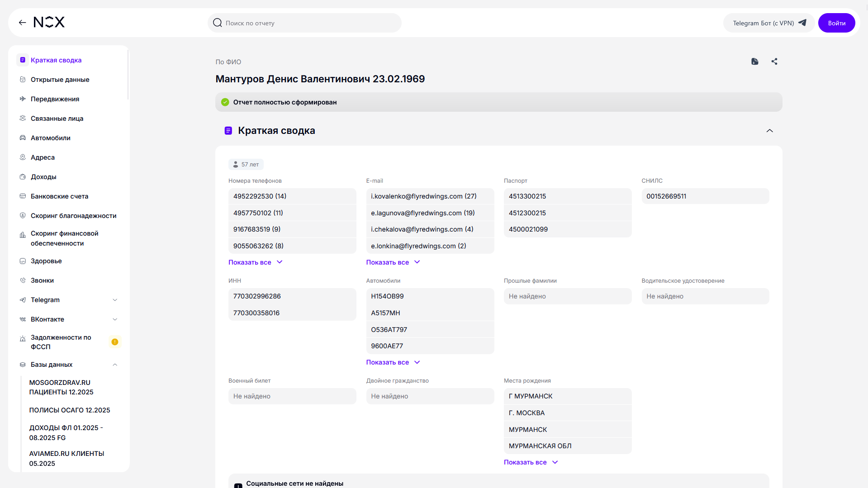Viewport: 868px width, 488px height.
Task: Click the Адреса location icon
Action: click(x=23, y=157)
